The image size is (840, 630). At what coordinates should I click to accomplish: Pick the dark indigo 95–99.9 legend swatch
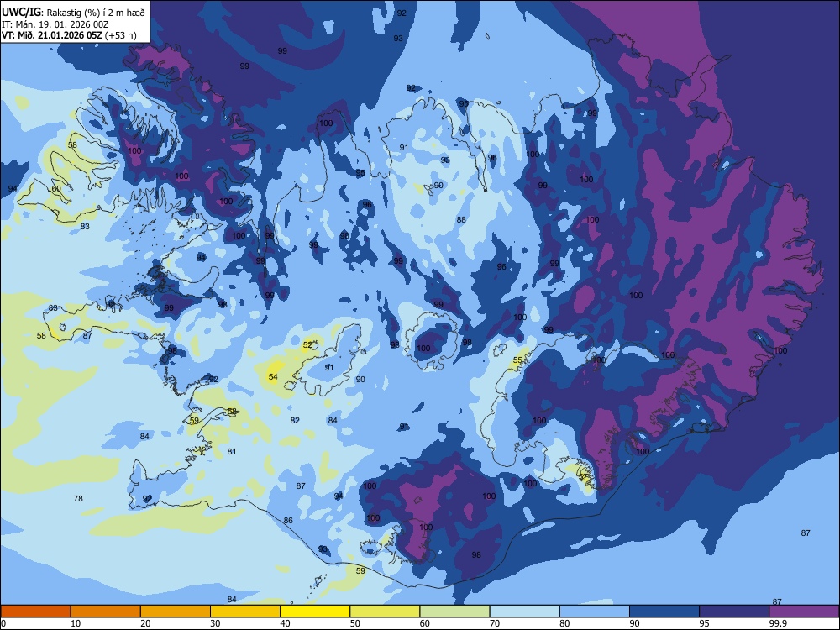pos(734,612)
